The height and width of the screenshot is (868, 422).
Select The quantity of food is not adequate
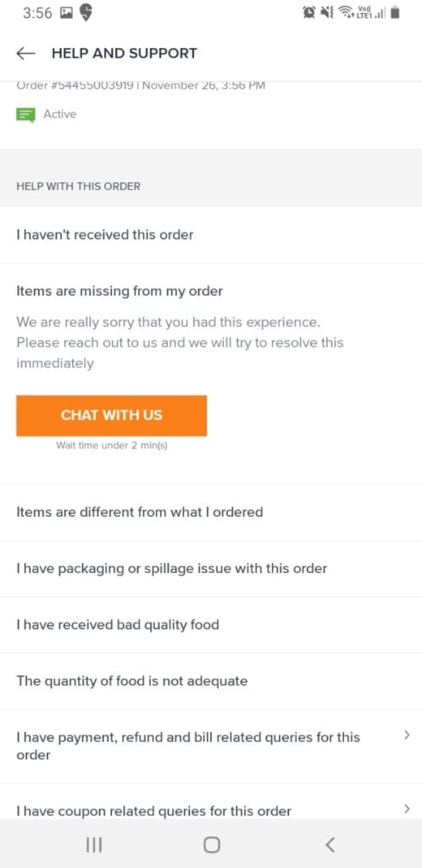click(x=211, y=681)
